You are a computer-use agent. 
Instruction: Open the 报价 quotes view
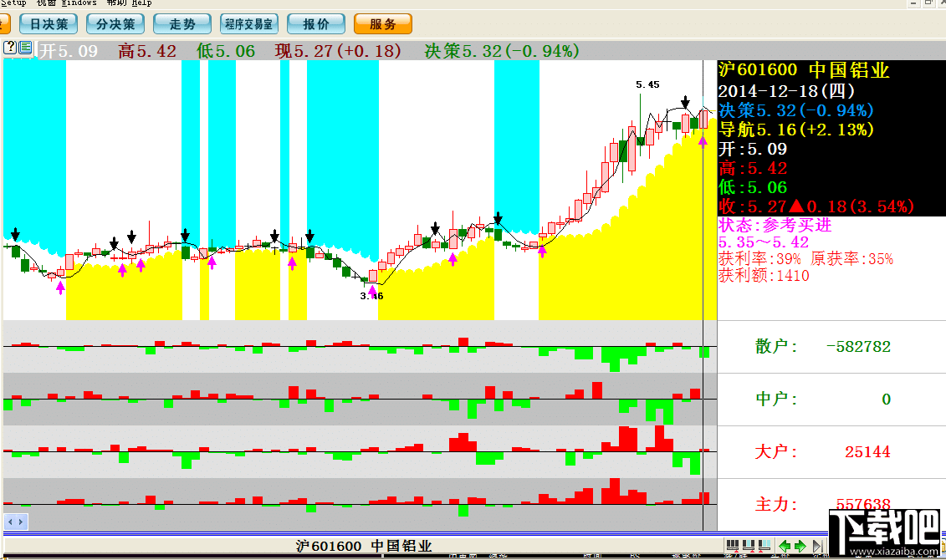coord(316,24)
